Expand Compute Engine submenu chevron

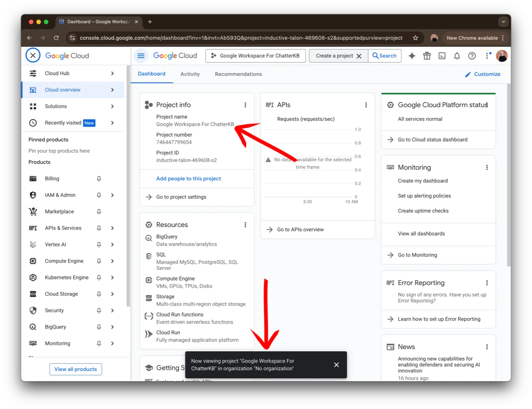(112, 261)
